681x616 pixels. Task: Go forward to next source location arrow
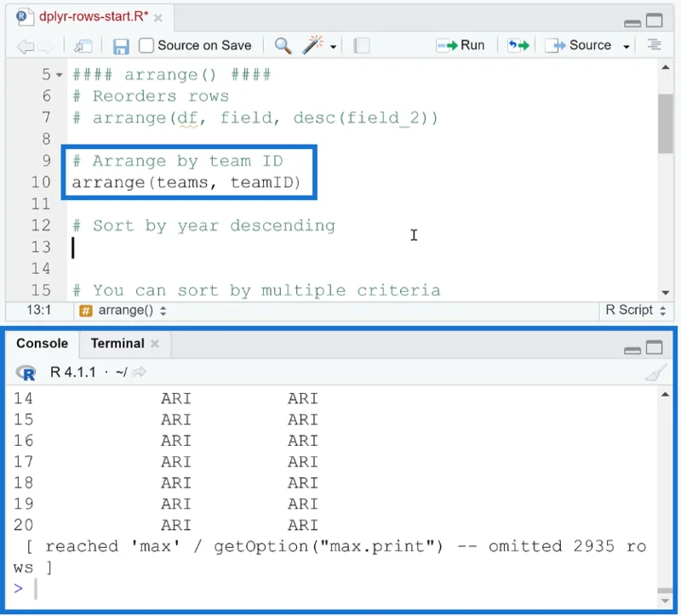(46, 46)
